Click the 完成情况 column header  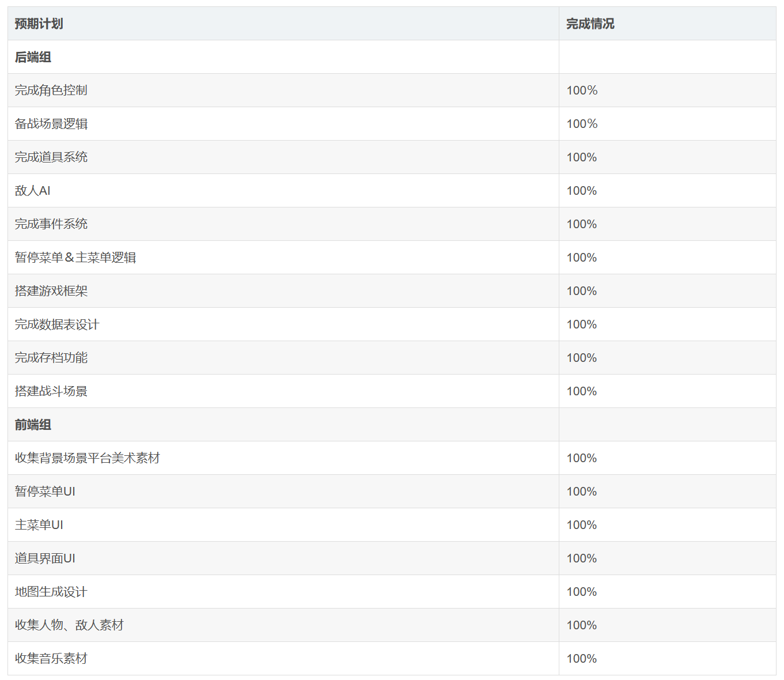[590, 24]
